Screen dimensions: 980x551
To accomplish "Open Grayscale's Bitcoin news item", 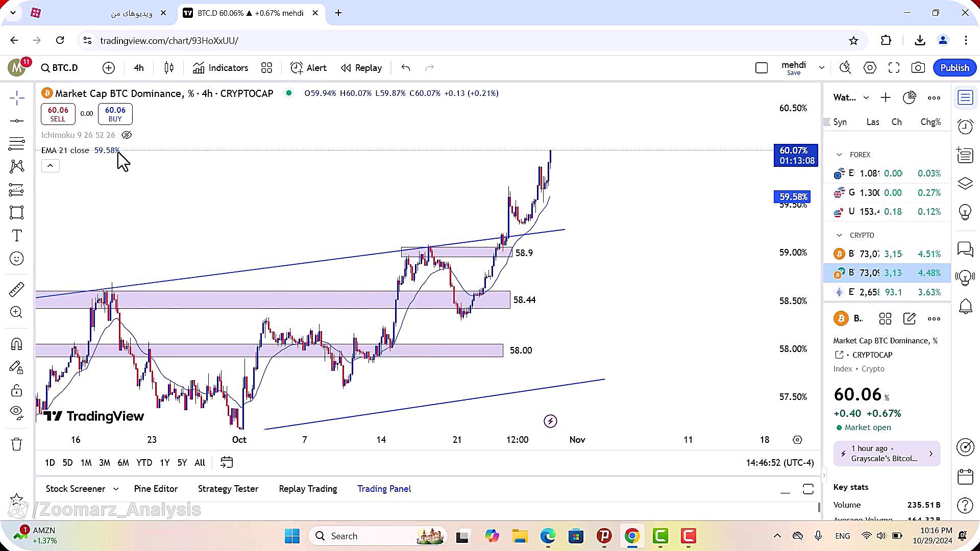I will (x=887, y=454).
